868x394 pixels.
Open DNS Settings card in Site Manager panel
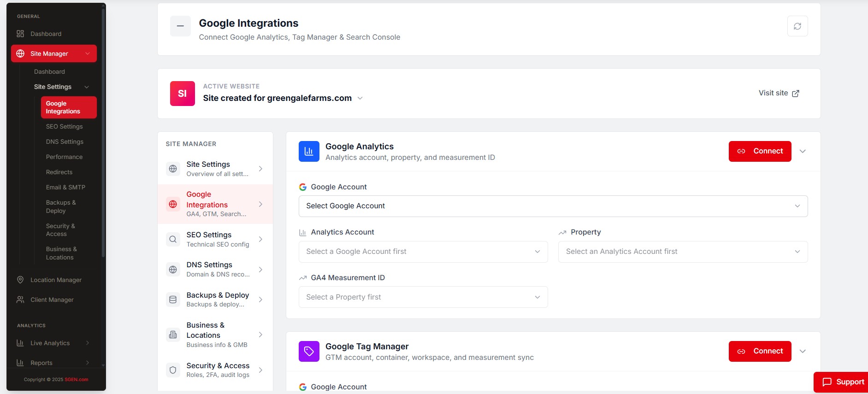click(x=215, y=270)
